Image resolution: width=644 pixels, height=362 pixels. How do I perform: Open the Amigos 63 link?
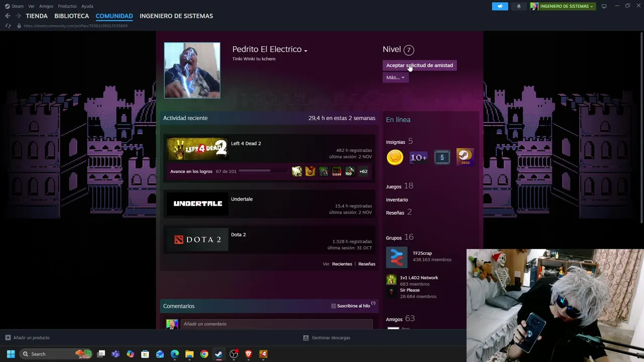400,319
